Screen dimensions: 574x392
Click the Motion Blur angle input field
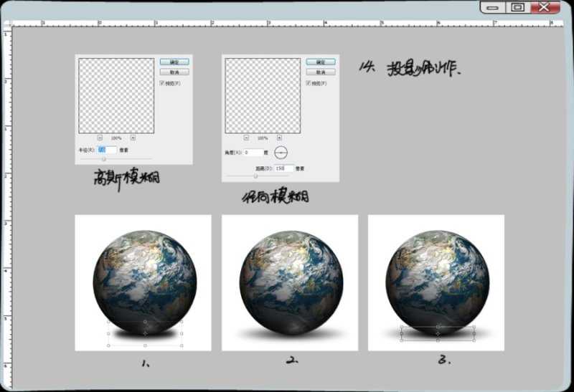(x=253, y=153)
